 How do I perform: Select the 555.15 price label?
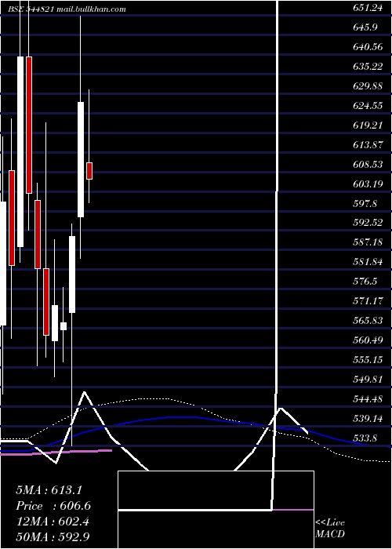(x=368, y=360)
